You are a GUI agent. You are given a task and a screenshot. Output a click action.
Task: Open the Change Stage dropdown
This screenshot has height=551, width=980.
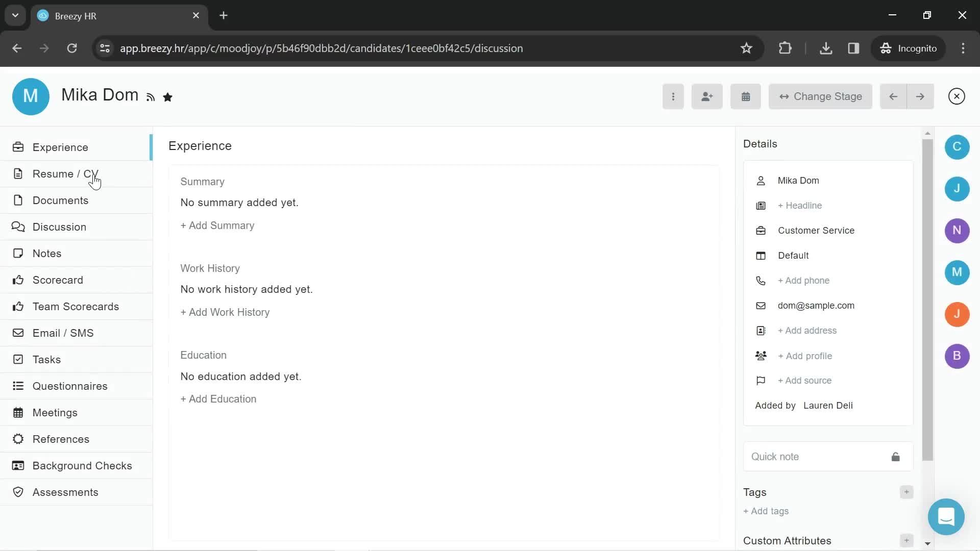coord(820,96)
